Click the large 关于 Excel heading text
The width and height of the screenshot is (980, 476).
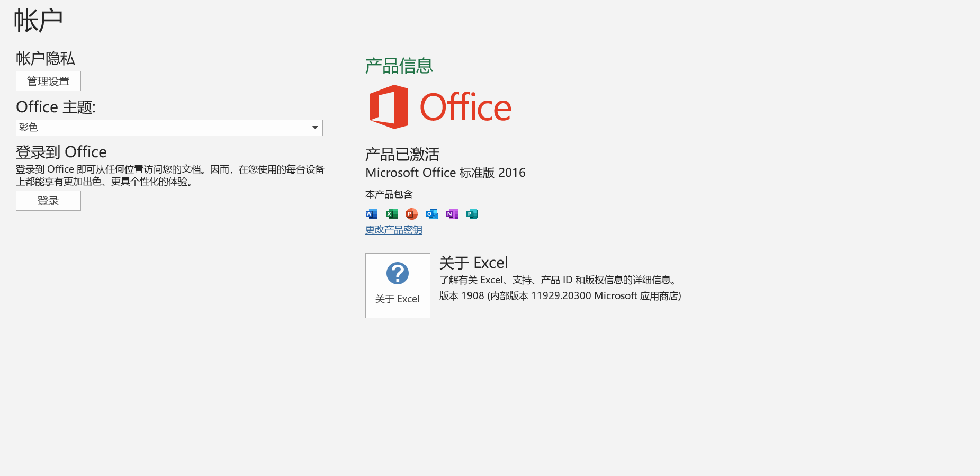click(x=474, y=263)
